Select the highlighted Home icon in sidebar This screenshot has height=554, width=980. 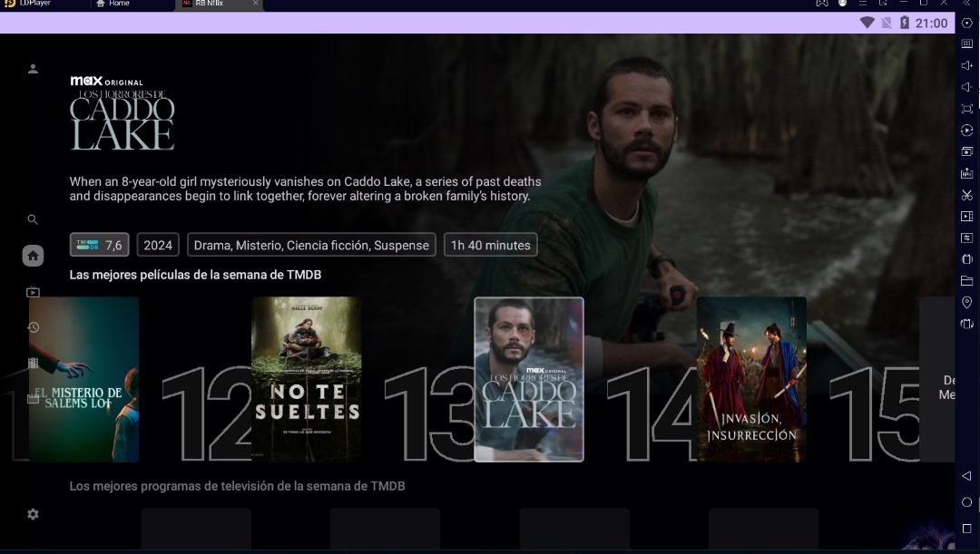(33, 256)
